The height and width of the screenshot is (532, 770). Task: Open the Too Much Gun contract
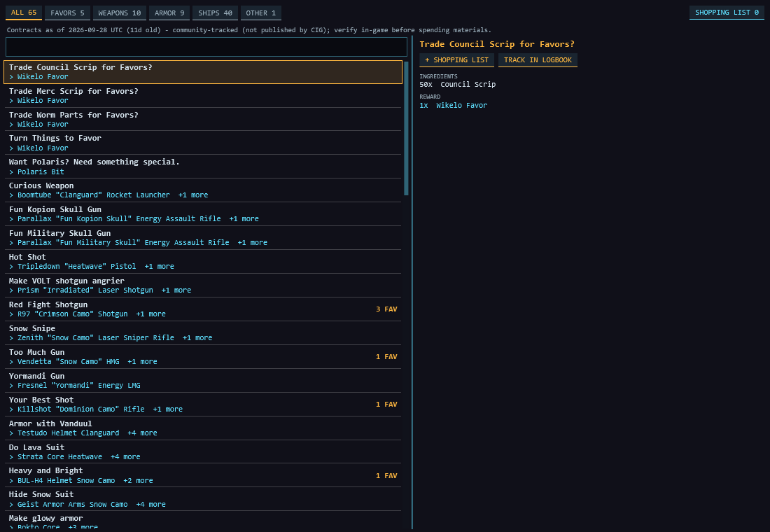(203, 357)
